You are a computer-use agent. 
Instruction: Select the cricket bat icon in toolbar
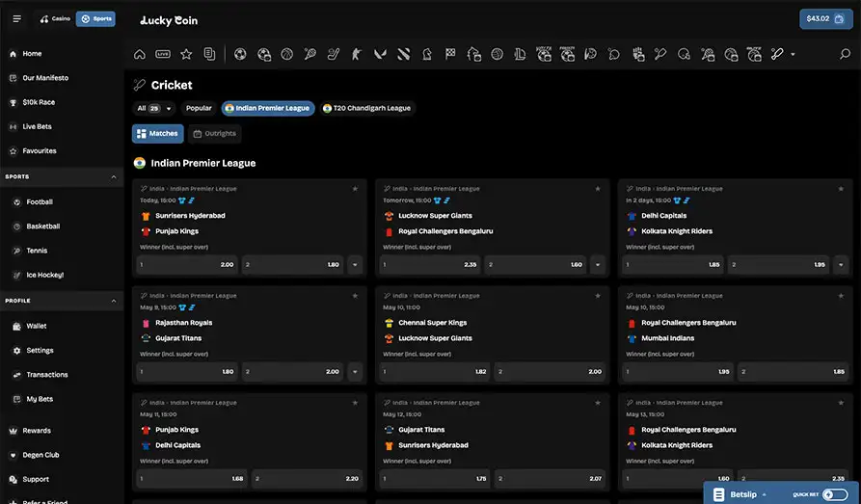777,54
